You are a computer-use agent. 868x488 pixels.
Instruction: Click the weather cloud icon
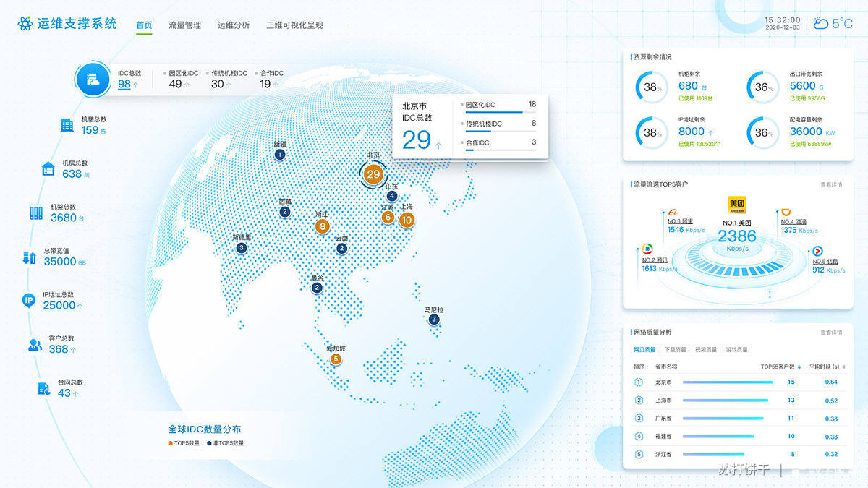(x=821, y=24)
